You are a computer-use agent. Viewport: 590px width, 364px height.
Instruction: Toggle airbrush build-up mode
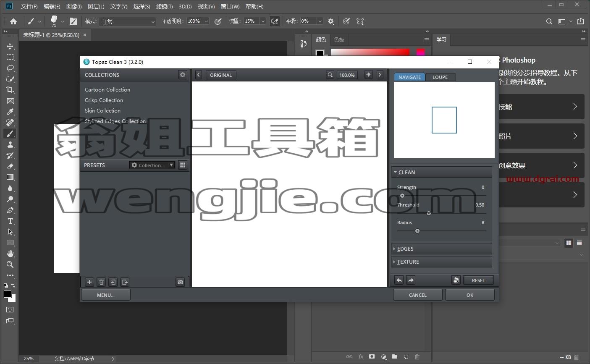pos(275,21)
